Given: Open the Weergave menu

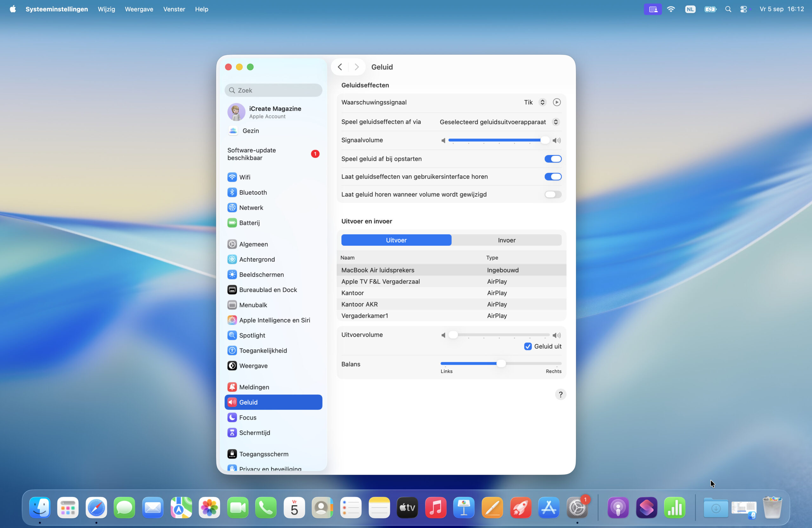Looking at the screenshot, I should 139,9.
